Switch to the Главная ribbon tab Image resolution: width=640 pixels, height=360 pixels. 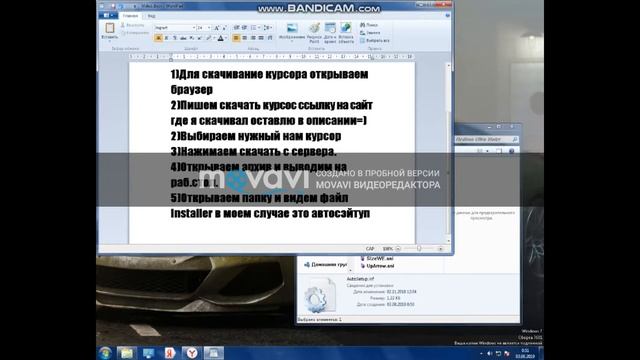coord(131,16)
